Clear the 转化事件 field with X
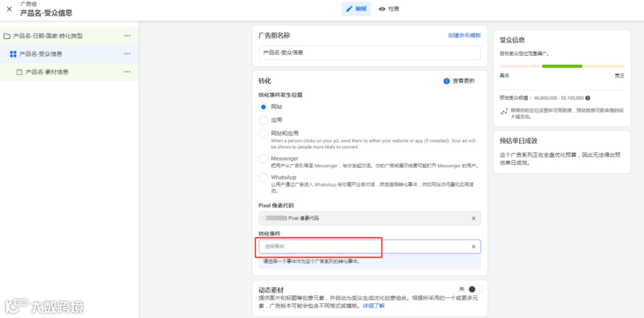This screenshot has height=318, width=644. [474, 247]
